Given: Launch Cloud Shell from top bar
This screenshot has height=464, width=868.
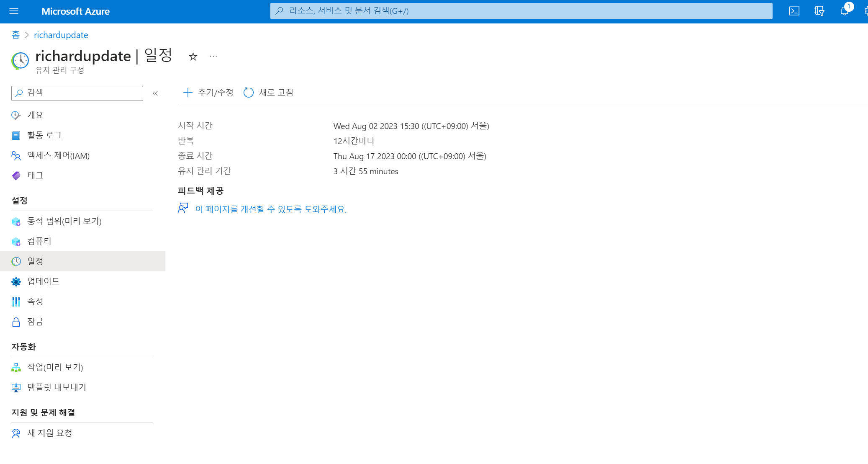Looking at the screenshot, I should tap(794, 11).
